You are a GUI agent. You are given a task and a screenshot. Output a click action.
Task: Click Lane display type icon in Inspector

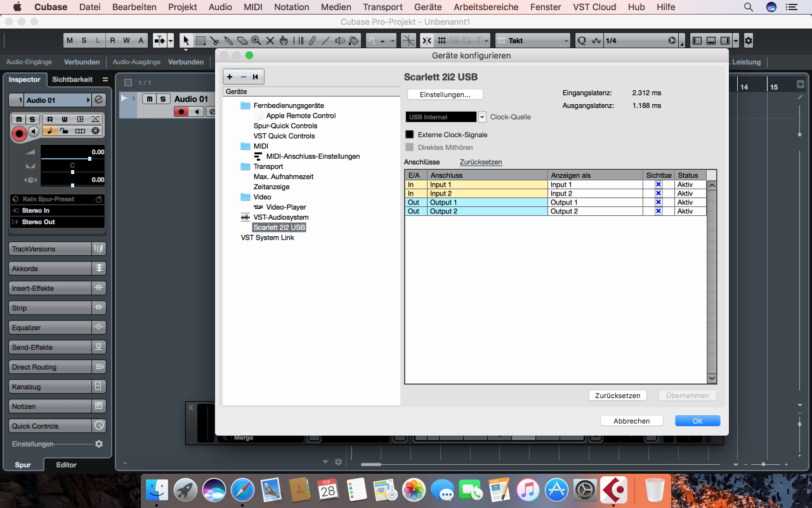[80, 131]
